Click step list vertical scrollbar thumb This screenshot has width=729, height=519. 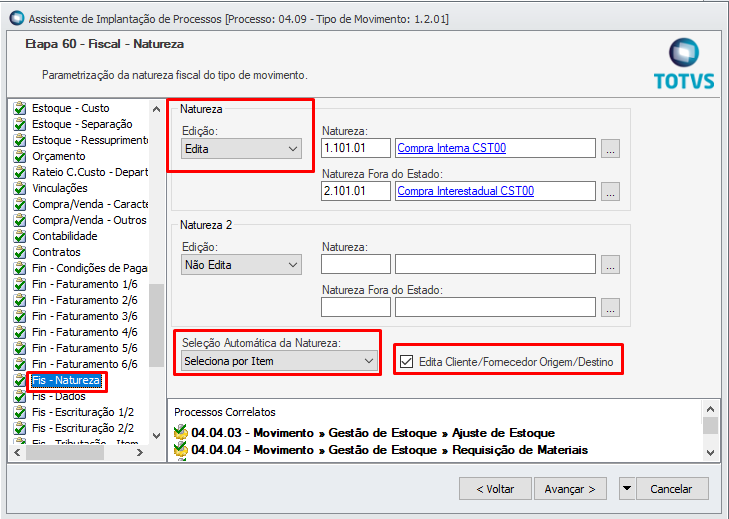tap(156, 326)
